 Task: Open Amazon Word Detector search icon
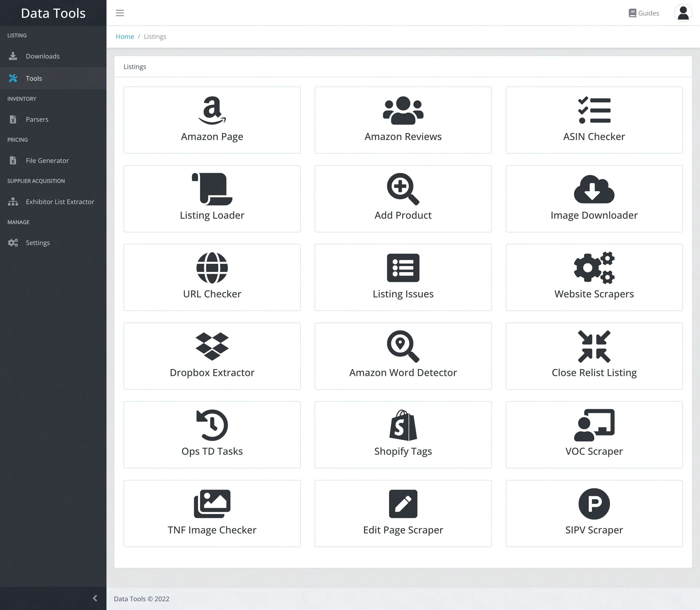point(403,346)
